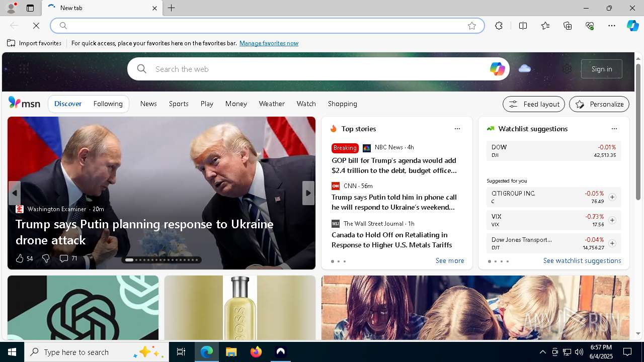Open Copilot icon in web search box
Screen dimensions: 644x362
tap(497, 69)
